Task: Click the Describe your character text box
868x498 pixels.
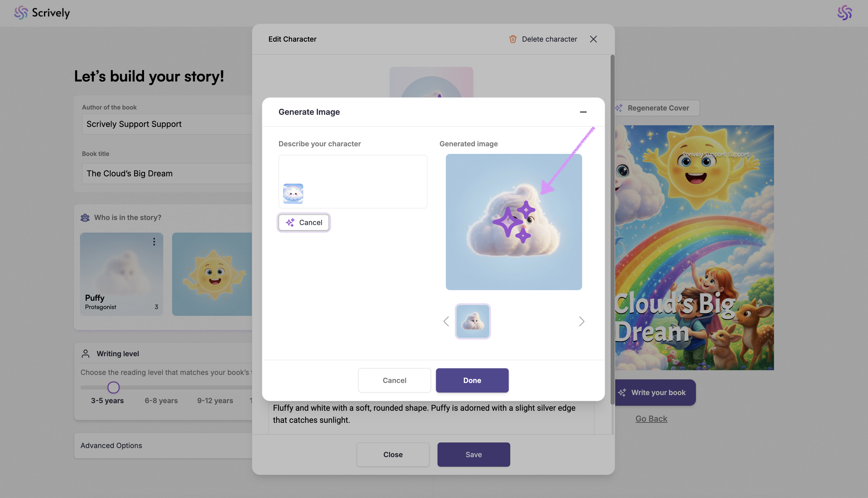Action: pos(352,182)
